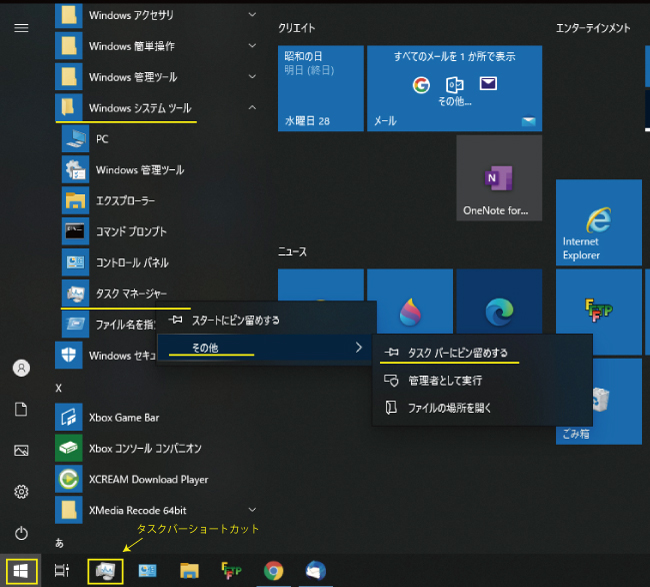Open OneNote for... tile
Viewport: 650px width, 587px height.
click(499, 178)
